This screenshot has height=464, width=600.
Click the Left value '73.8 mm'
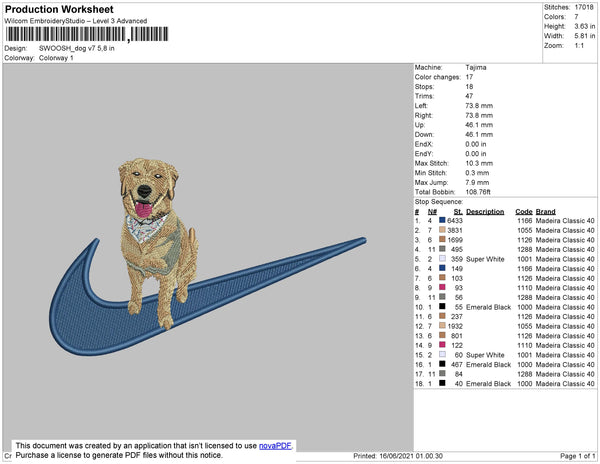coord(479,106)
